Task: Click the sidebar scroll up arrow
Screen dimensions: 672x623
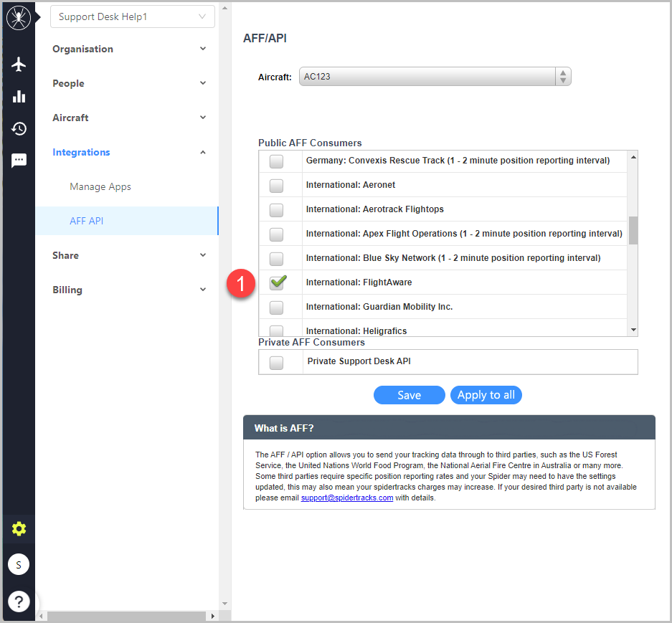Action: point(224,8)
